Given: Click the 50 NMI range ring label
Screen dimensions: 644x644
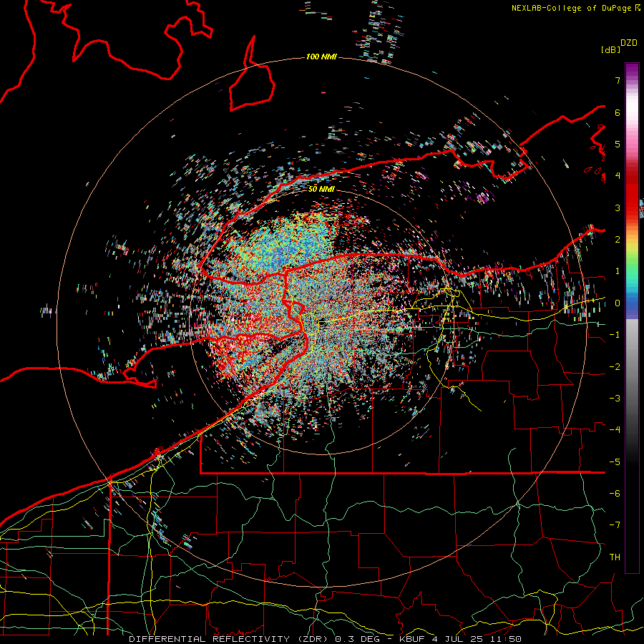Looking at the screenshot, I should click(x=321, y=189).
